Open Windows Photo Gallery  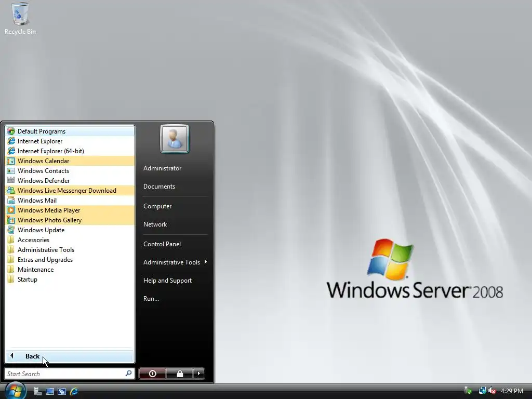click(70, 220)
